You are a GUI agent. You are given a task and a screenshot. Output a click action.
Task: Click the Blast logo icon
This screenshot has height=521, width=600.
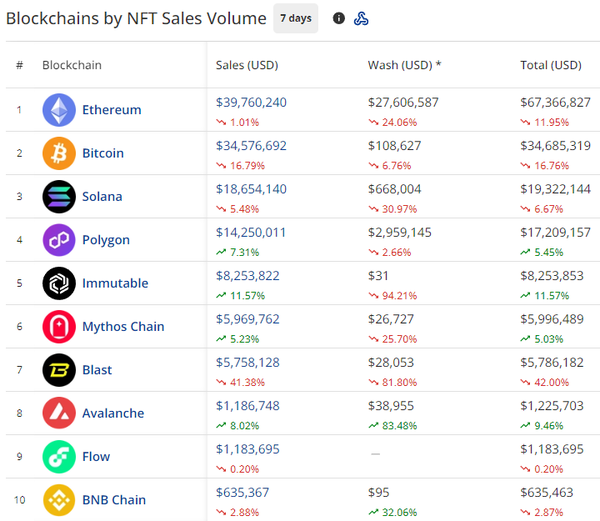pos(59,370)
